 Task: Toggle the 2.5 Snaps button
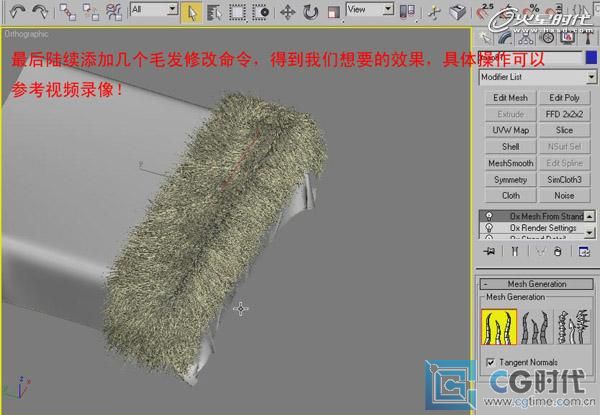click(x=485, y=11)
